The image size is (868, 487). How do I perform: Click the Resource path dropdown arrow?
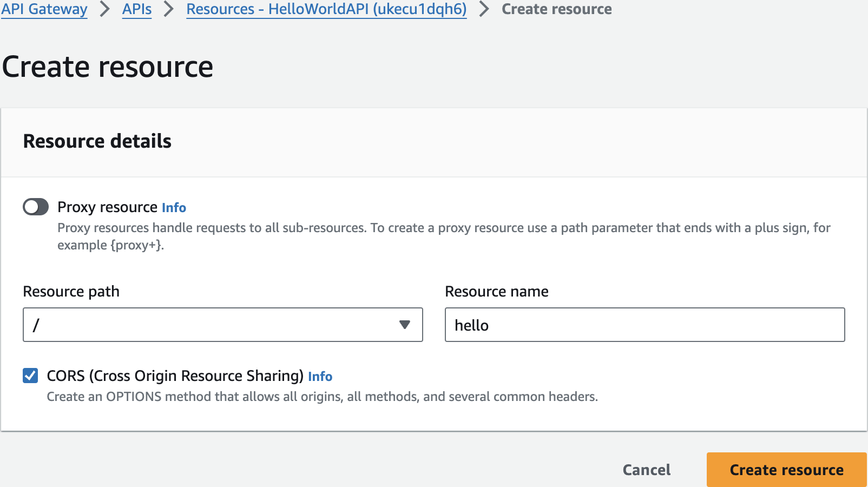(x=404, y=325)
